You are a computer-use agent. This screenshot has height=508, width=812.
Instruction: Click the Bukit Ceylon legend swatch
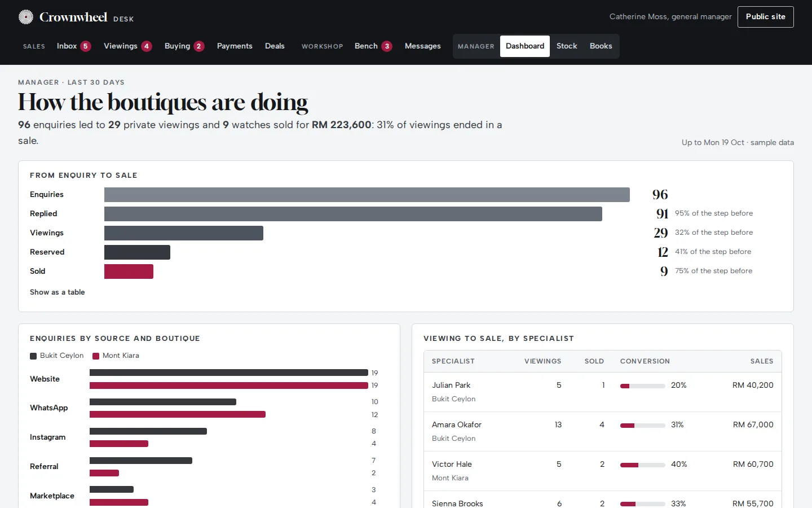coord(33,356)
